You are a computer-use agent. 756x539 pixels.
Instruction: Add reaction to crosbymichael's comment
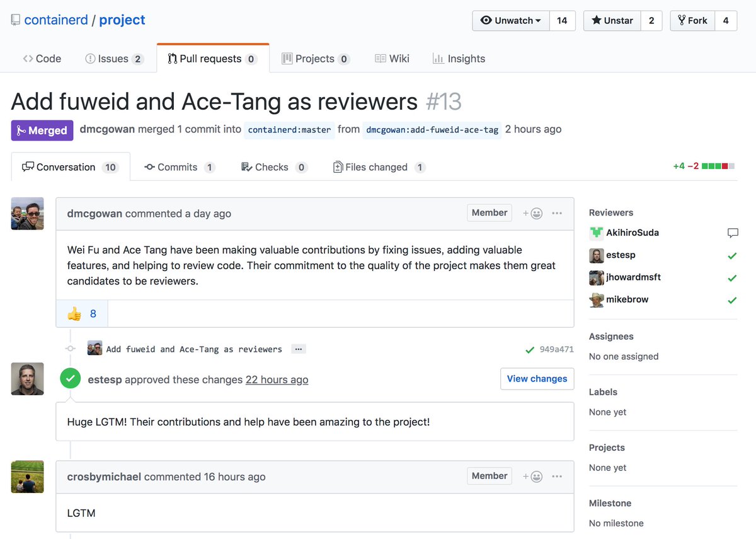point(532,477)
